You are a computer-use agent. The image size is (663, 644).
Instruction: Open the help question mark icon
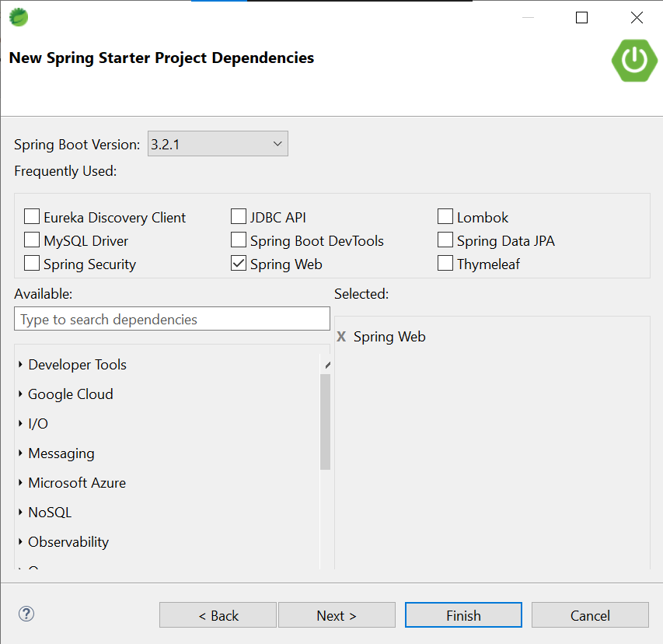point(26,614)
